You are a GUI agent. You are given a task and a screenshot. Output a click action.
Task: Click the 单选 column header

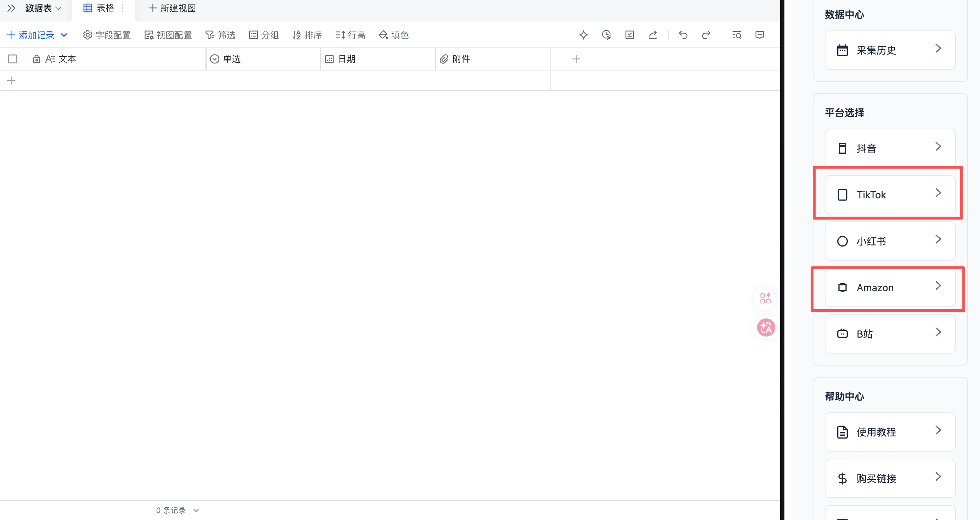click(263, 59)
